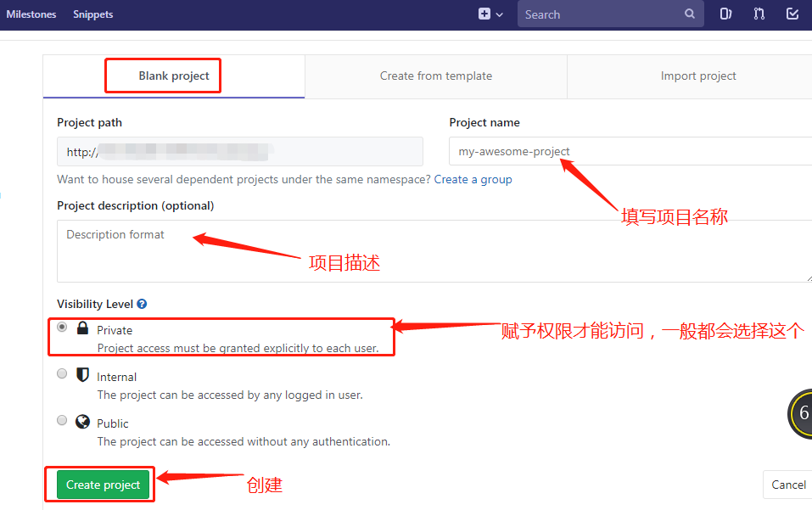Viewport: 812px width, 510px height.
Task: Click the lock icon next to Private
Action: [x=81, y=327]
